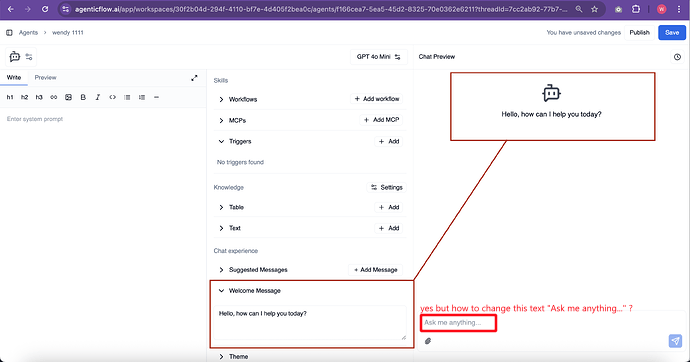Viewport: 690px width, 362px height.
Task: Open the browser three-dot menu
Action: (x=679, y=9)
